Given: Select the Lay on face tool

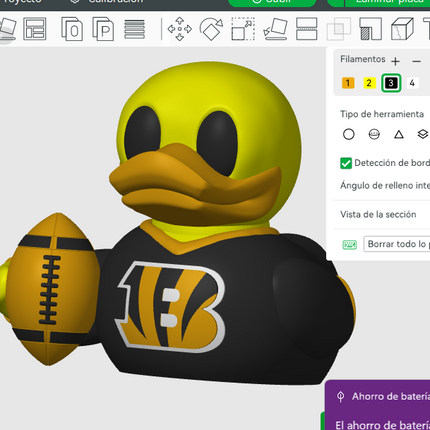Looking at the screenshot, I should [275, 29].
